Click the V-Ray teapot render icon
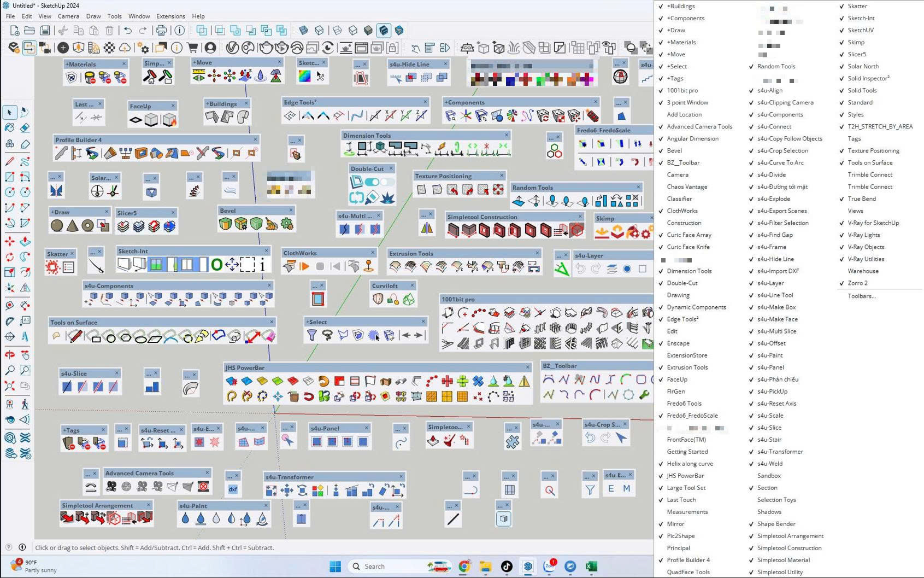 (266, 48)
